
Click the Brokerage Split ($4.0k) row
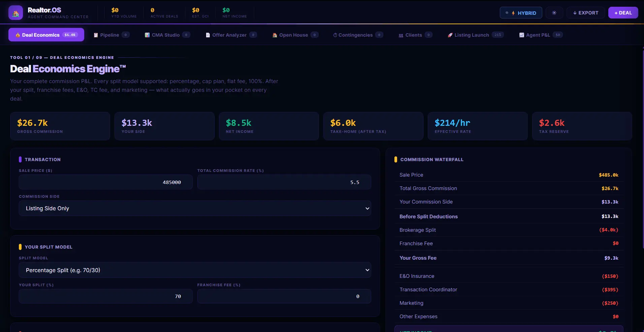(509, 230)
